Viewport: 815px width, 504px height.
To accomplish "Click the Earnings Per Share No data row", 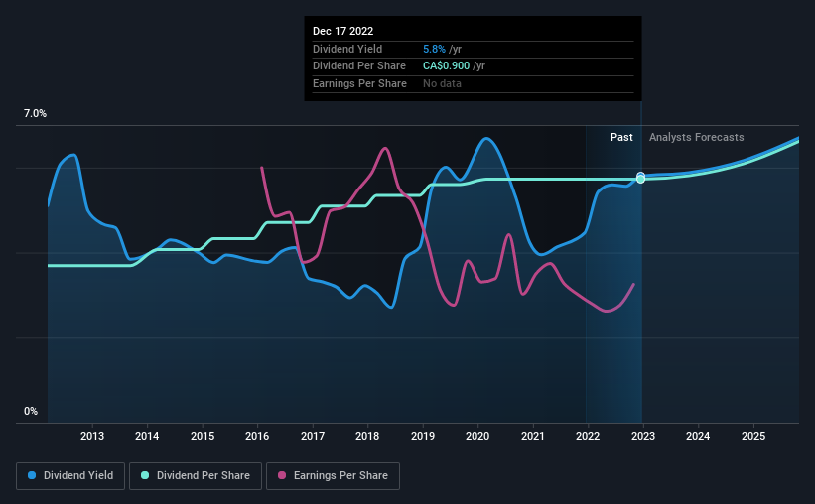I will (473, 83).
